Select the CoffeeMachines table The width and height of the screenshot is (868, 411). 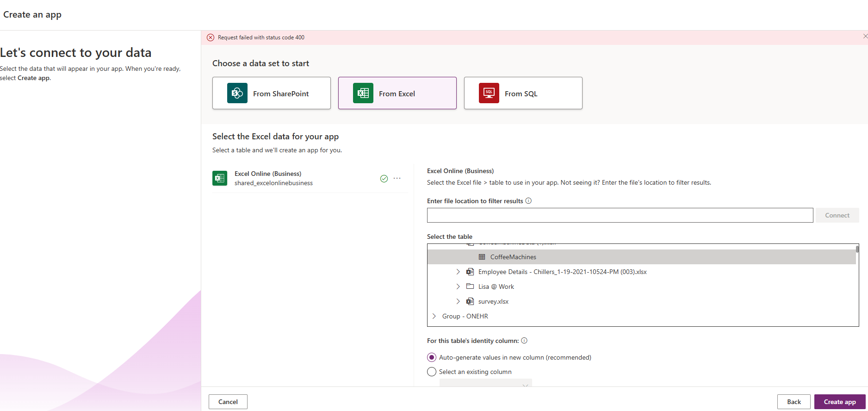click(641, 257)
